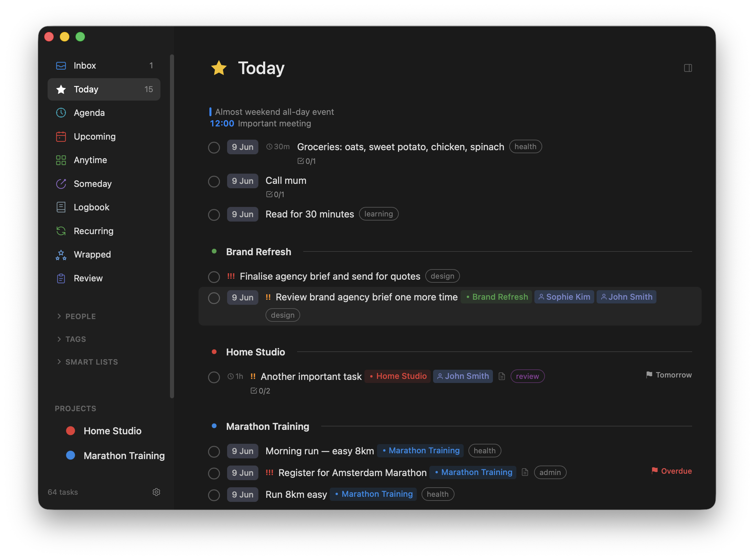Expand the SMART LISTS section
The image size is (754, 560).
(x=87, y=362)
